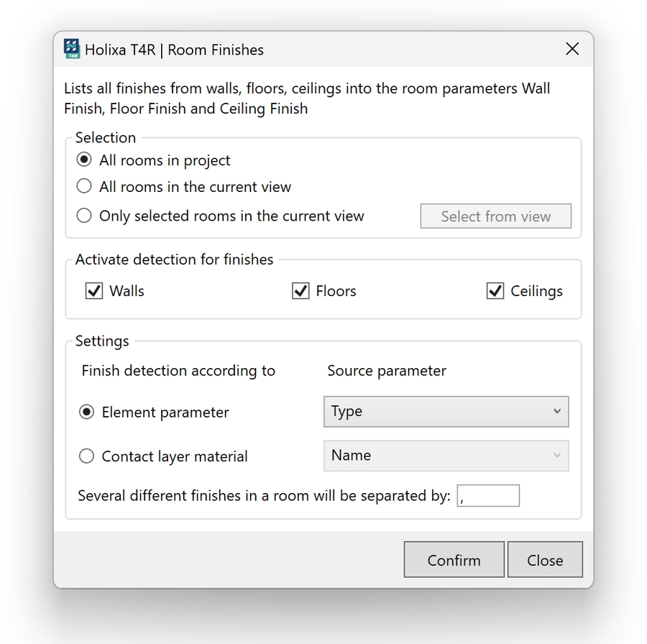The width and height of the screenshot is (647, 644).
Task: Click the Activate detection for finishes heading
Action: pyautogui.click(x=175, y=259)
